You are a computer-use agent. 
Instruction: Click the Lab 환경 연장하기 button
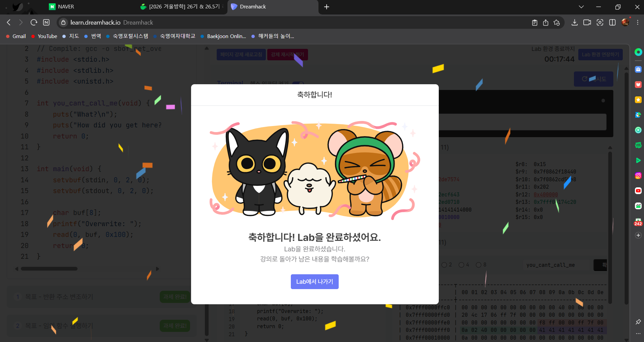point(600,54)
